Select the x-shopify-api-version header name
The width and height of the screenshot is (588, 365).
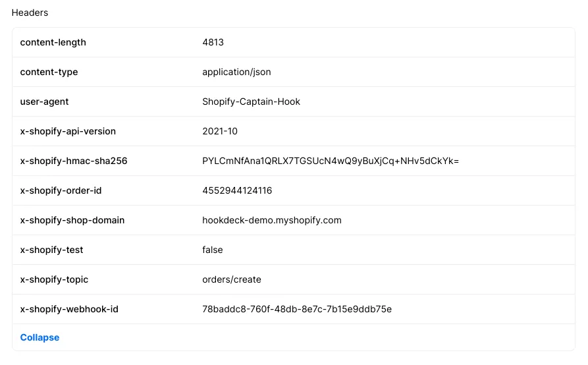[x=68, y=131]
